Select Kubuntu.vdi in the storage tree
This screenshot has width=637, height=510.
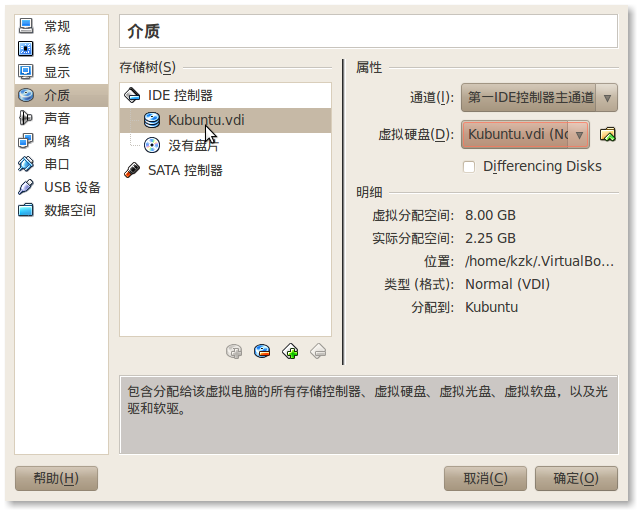click(225, 120)
